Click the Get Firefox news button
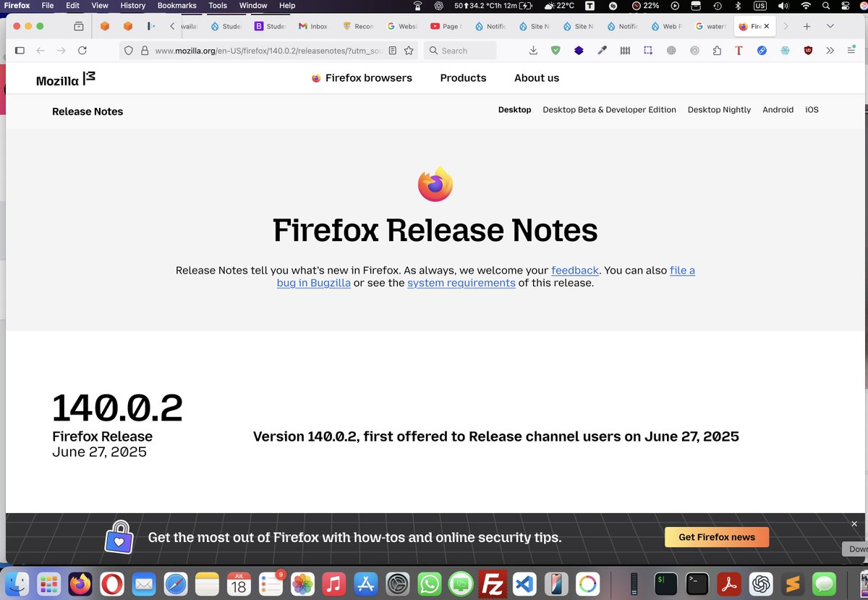This screenshot has width=868, height=600. tap(717, 537)
